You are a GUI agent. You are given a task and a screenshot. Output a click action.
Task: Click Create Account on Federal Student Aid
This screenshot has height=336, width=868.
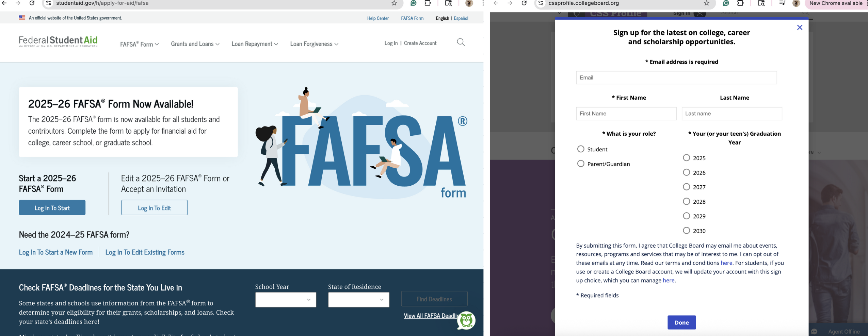[x=420, y=43]
